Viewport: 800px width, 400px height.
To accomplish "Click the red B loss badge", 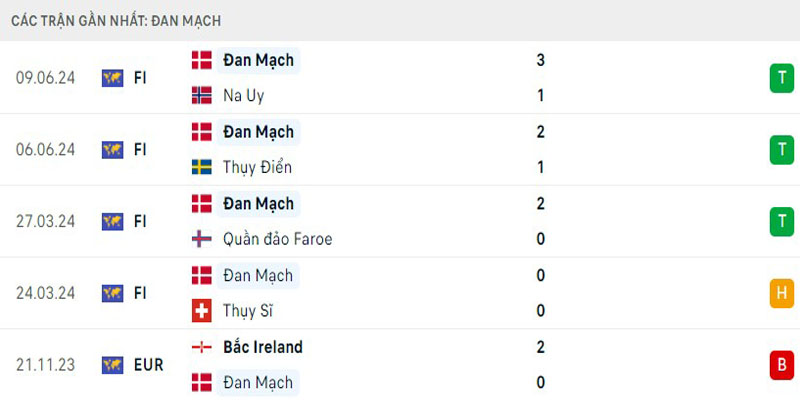I will [x=780, y=365].
